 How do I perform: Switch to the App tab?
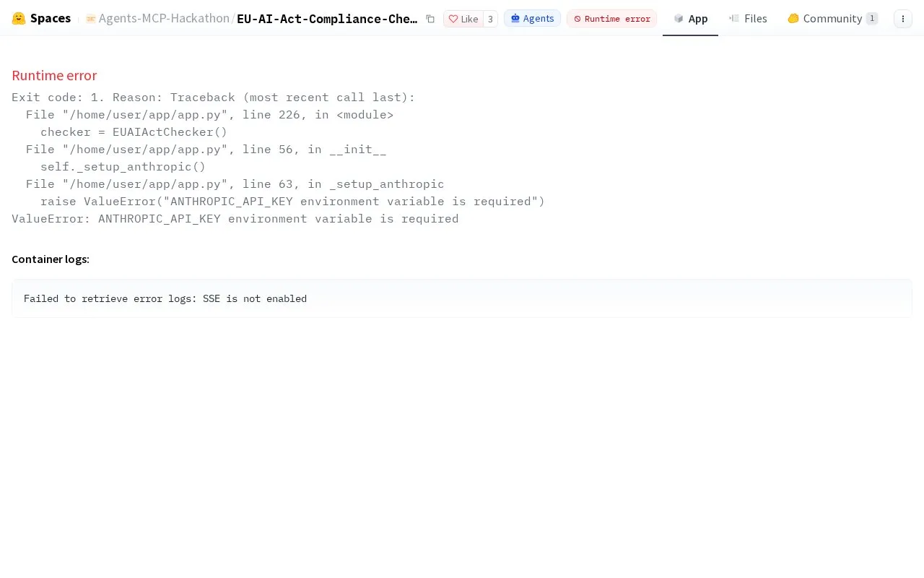690,19
